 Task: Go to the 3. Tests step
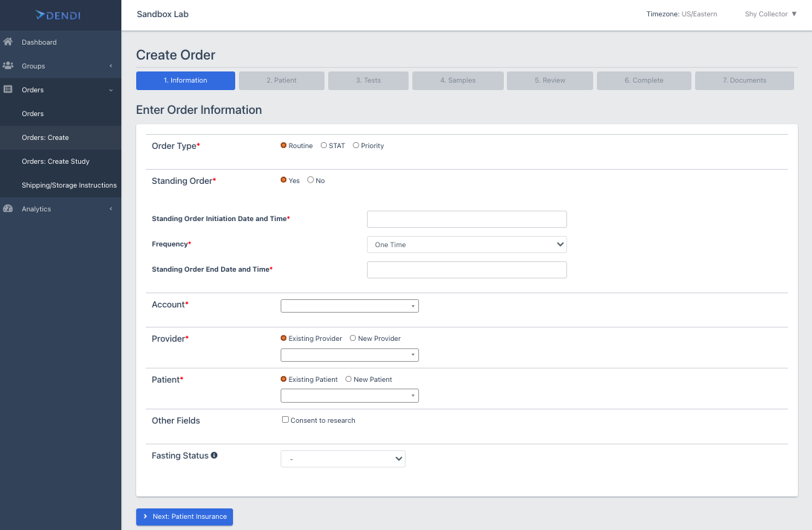pyautogui.click(x=368, y=80)
